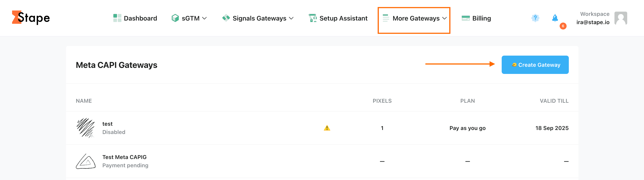Click the scribble thumbnail of test gateway
644x180 pixels.
85,128
